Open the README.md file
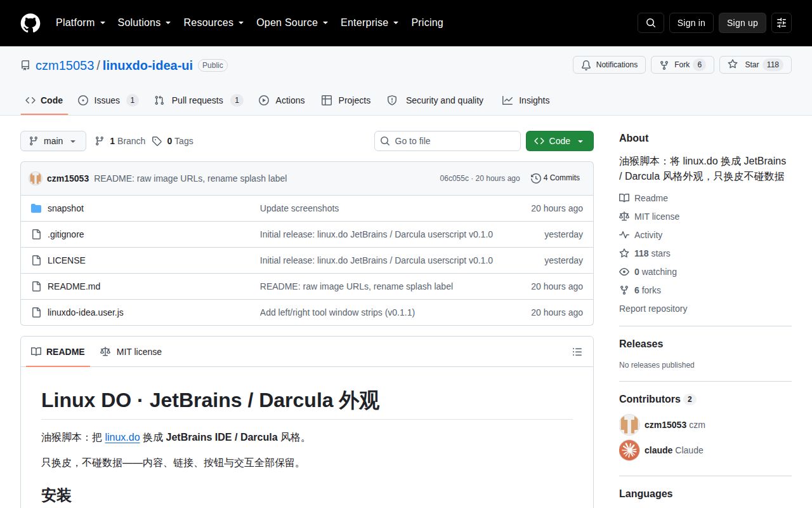This screenshot has height=508, width=812. click(74, 286)
